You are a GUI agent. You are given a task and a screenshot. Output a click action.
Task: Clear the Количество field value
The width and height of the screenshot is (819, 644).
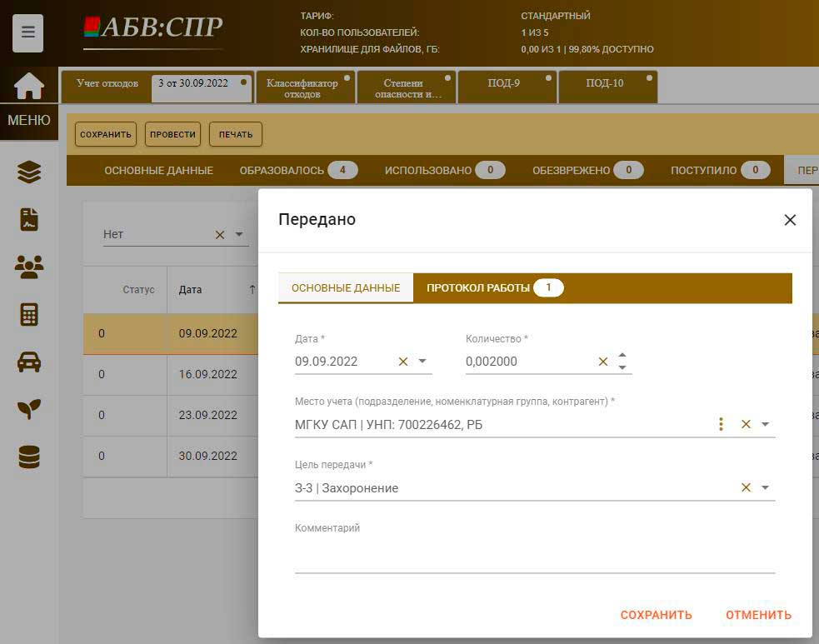point(603,362)
